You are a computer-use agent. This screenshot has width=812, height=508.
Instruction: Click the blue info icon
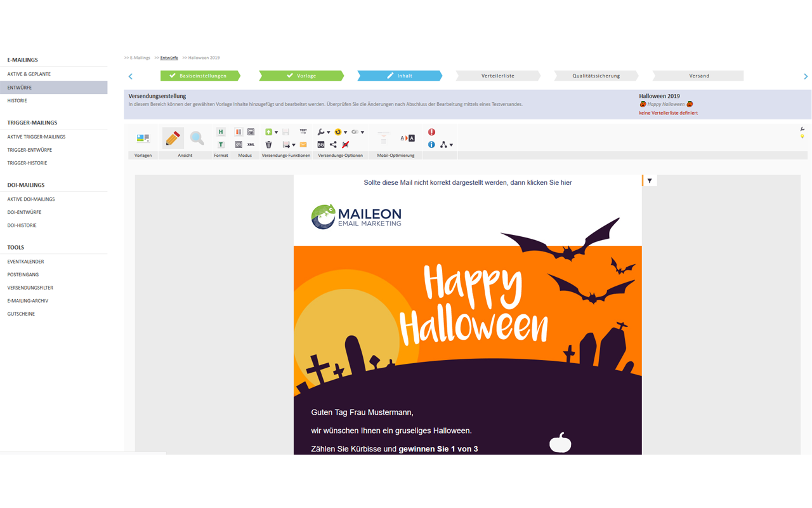tap(431, 145)
